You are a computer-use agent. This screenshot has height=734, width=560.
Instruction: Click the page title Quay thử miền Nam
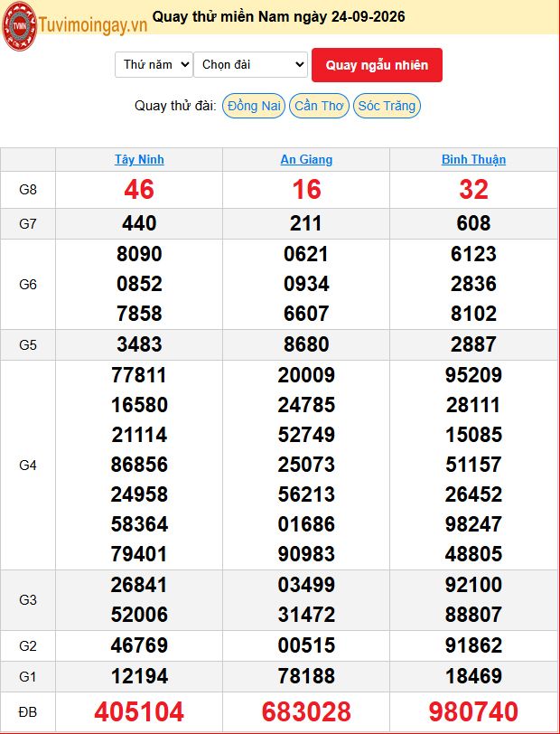(279, 17)
